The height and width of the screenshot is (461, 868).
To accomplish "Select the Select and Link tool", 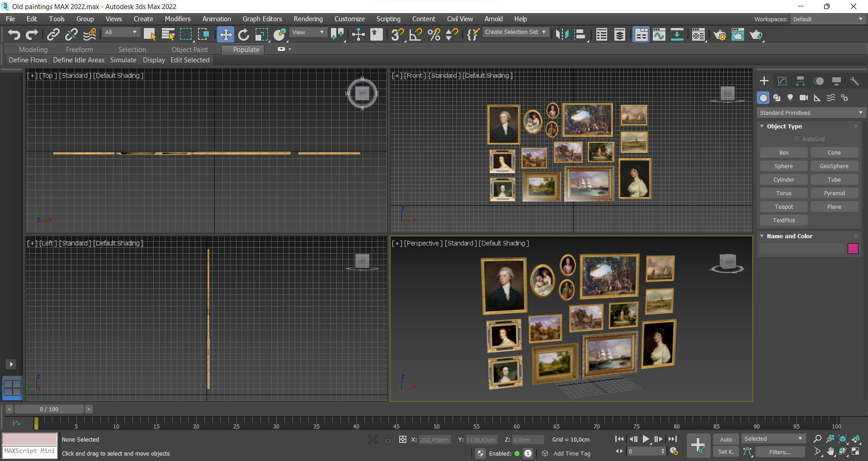I will tap(53, 35).
